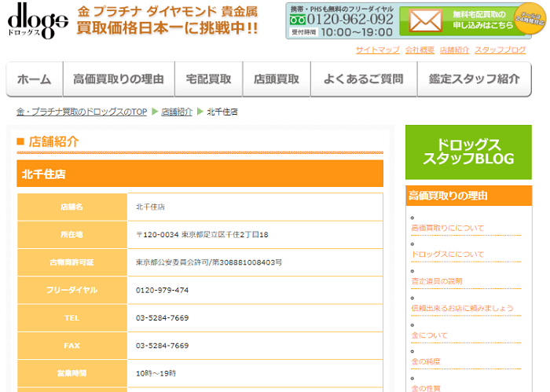Open the top 店舗紹介 link
Viewport: 550px width, 392px height.
pyautogui.click(x=455, y=50)
